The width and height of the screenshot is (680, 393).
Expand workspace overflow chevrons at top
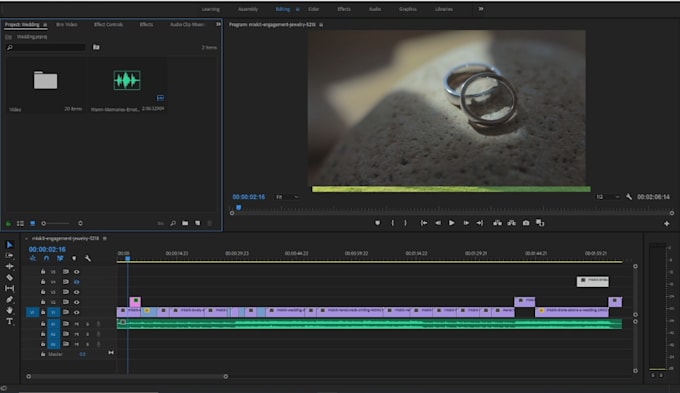(x=481, y=9)
